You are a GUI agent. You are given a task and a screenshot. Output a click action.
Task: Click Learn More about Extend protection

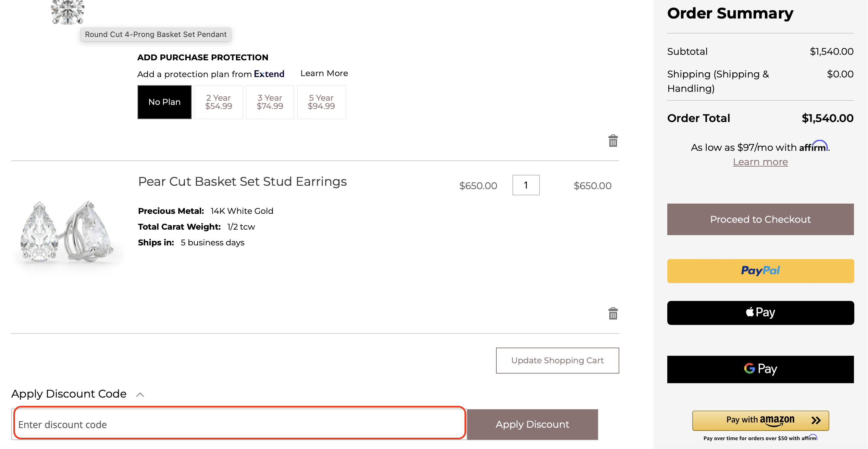[324, 73]
